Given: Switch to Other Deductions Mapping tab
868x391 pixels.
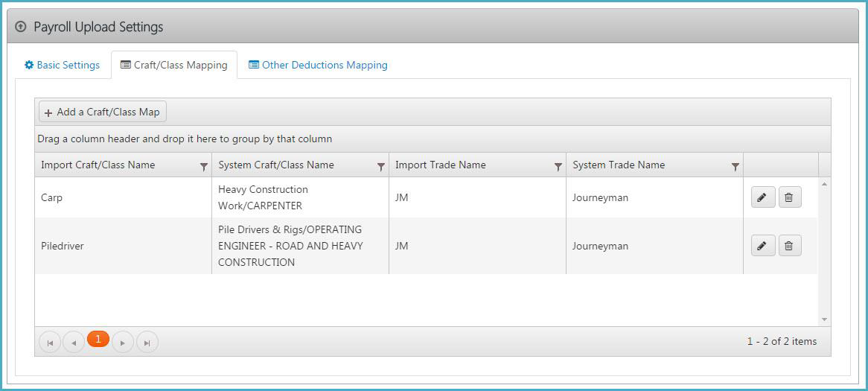Looking at the screenshot, I should pyautogui.click(x=318, y=65).
